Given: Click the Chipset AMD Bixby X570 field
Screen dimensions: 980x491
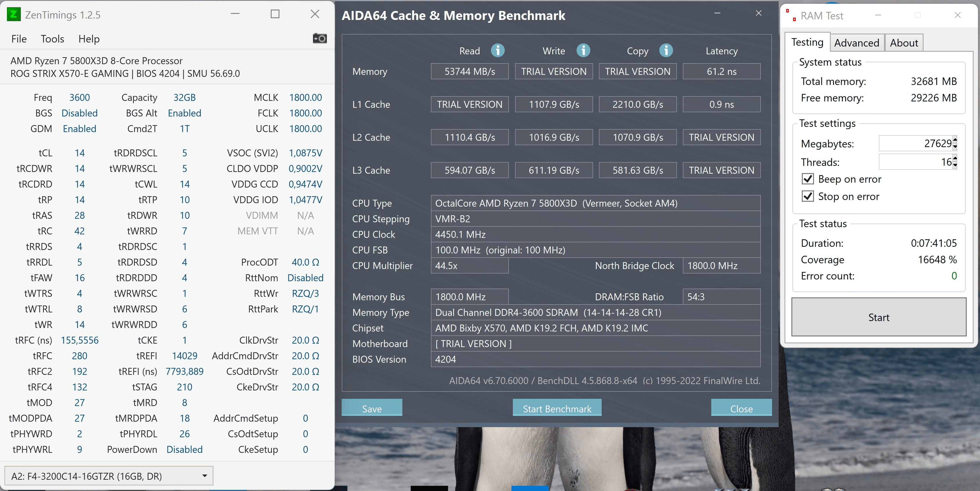Looking at the screenshot, I should pyautogui.click(x=596, y=328).
